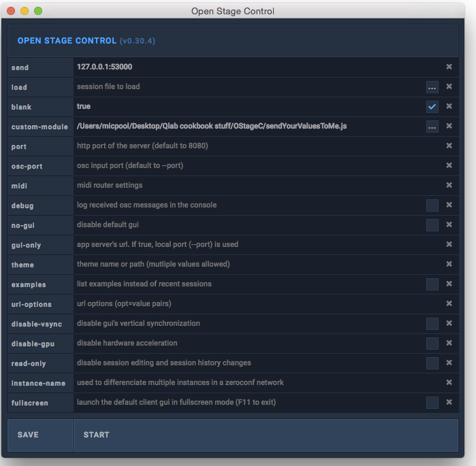Viewport: 476px width, 466px height.
Task: Click the X icon in the midi row
Action: click(x=449, y=185)
